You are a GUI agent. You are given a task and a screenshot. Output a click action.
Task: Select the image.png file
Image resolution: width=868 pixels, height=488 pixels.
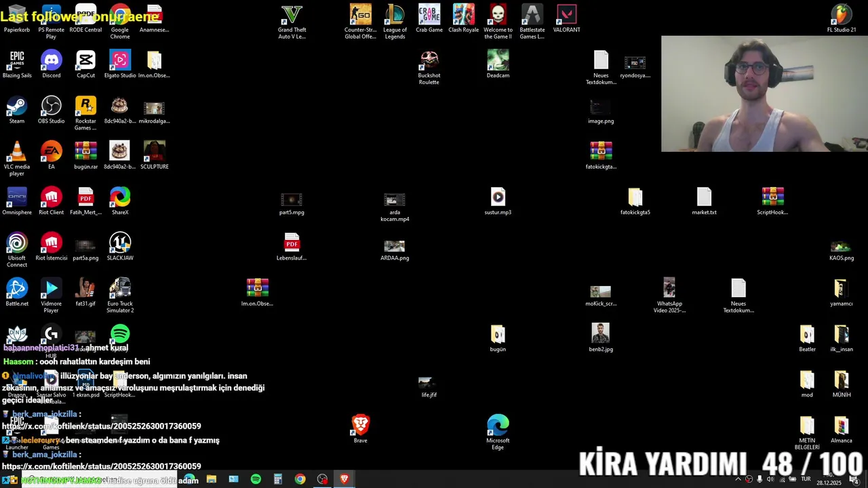(x=601, y=112)
